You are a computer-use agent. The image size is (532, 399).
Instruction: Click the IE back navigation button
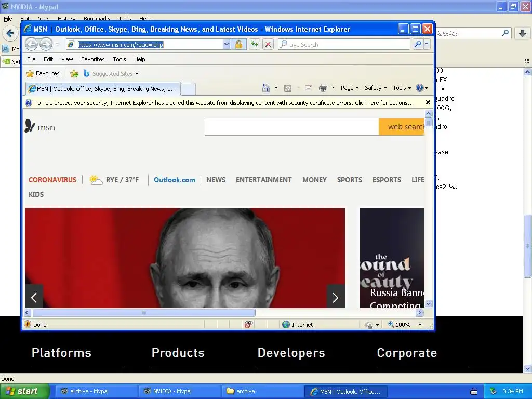click(31, 44)
